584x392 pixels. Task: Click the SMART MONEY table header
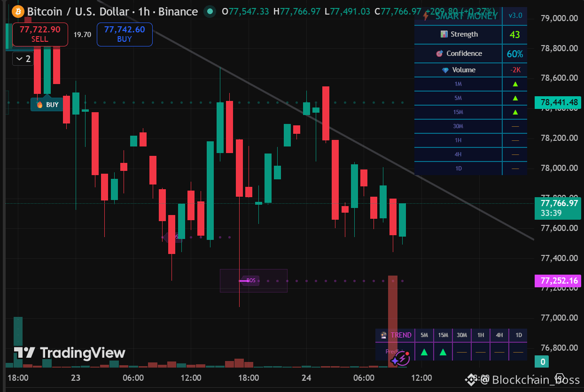467,16
